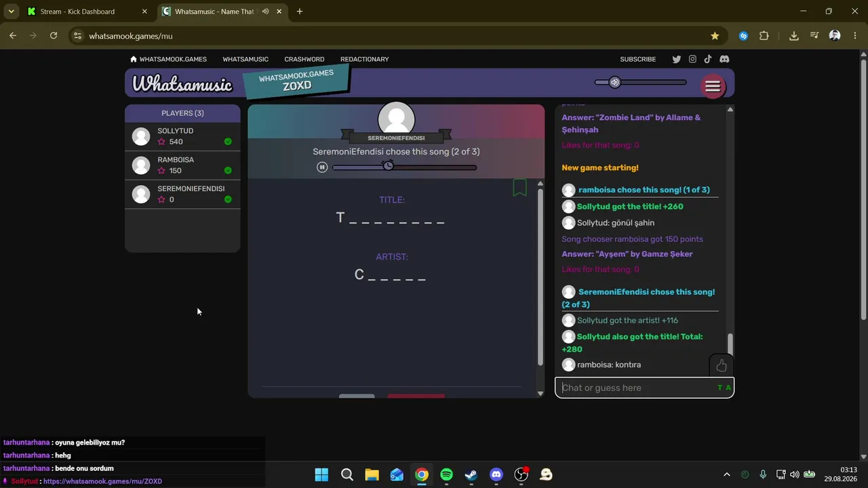Click the address bar URL whatsamook.games/mu

pos(131,36)
